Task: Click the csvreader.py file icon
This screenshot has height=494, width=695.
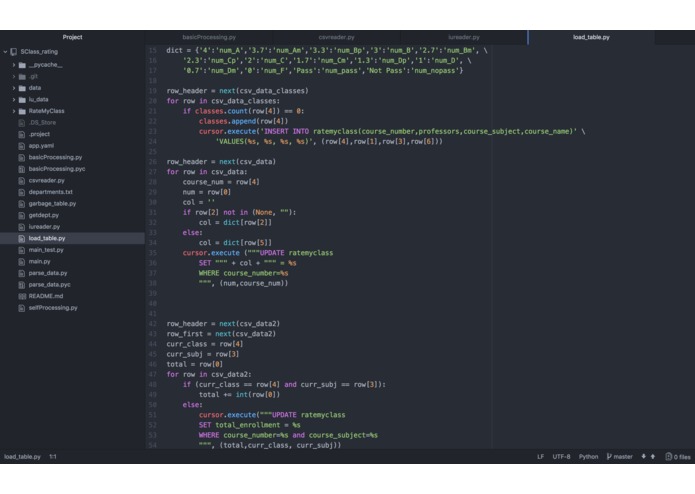Action: click(x=21, y=180)
